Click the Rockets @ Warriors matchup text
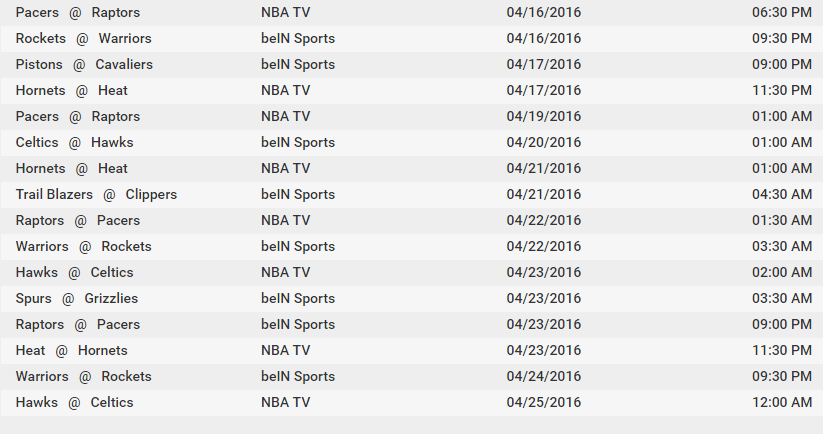The image size is (823, 434). tap(83, 38)
